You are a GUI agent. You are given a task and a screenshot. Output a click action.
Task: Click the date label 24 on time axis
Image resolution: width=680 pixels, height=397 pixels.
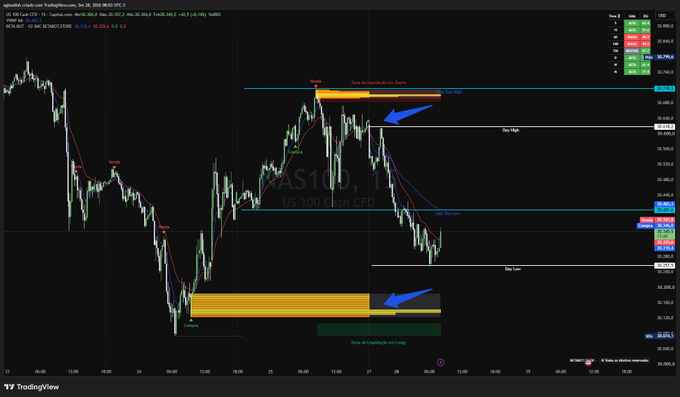coord(139,372)
